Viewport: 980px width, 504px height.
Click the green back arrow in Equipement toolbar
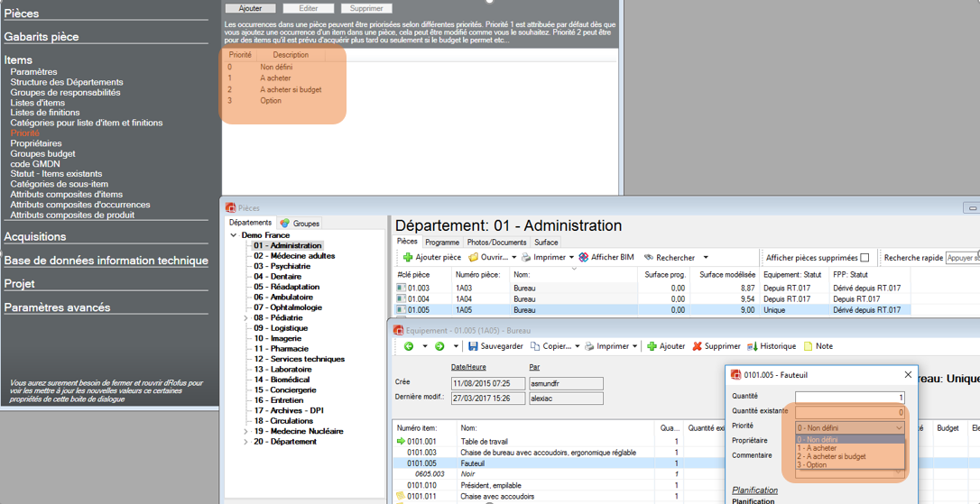(x=409, y=346)
